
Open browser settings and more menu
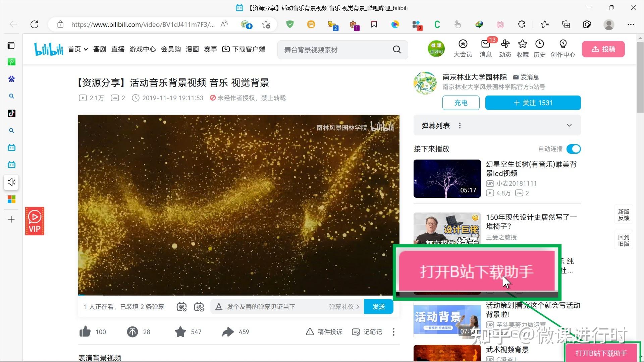[x=631, y=24]
